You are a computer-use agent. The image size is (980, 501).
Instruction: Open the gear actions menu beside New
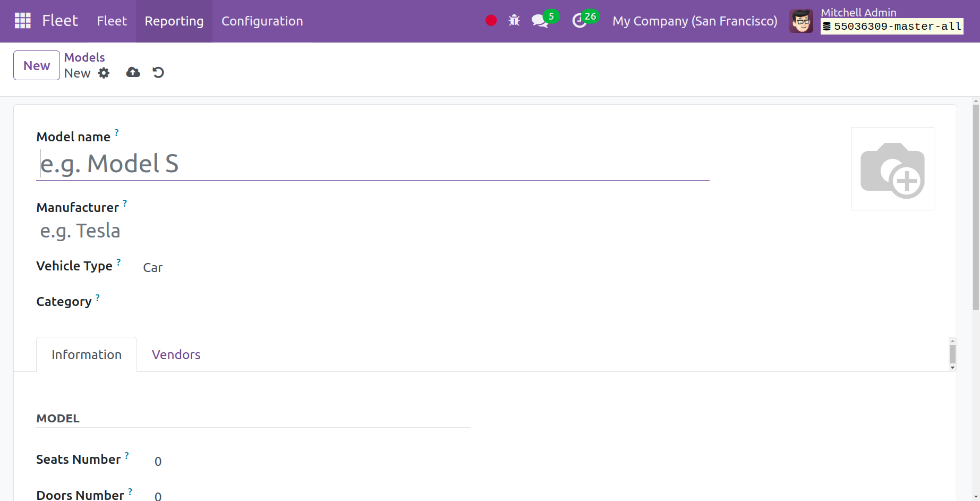coord(104,73)
